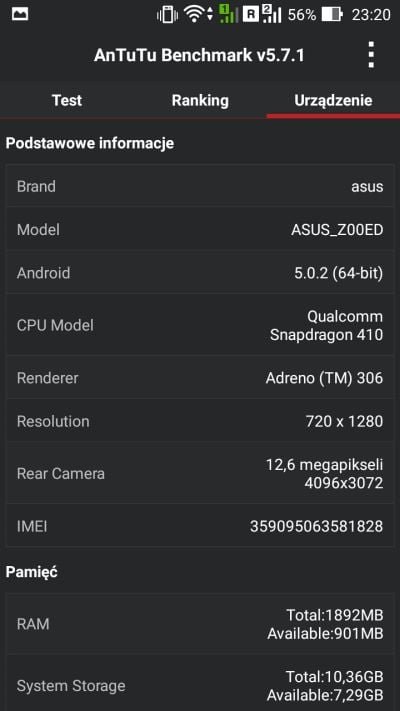Viewport: 400px width, 711px height.
Task: Tap the CPU Model Snapdragon 410 row
Action: click(200, 325)
